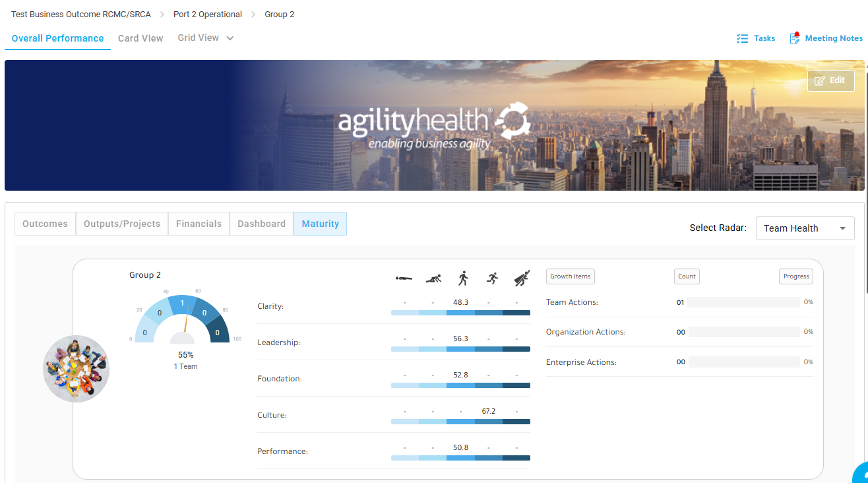Select the Maturity tab
Screen dimensions: 868x483
(x=320, y=224)
